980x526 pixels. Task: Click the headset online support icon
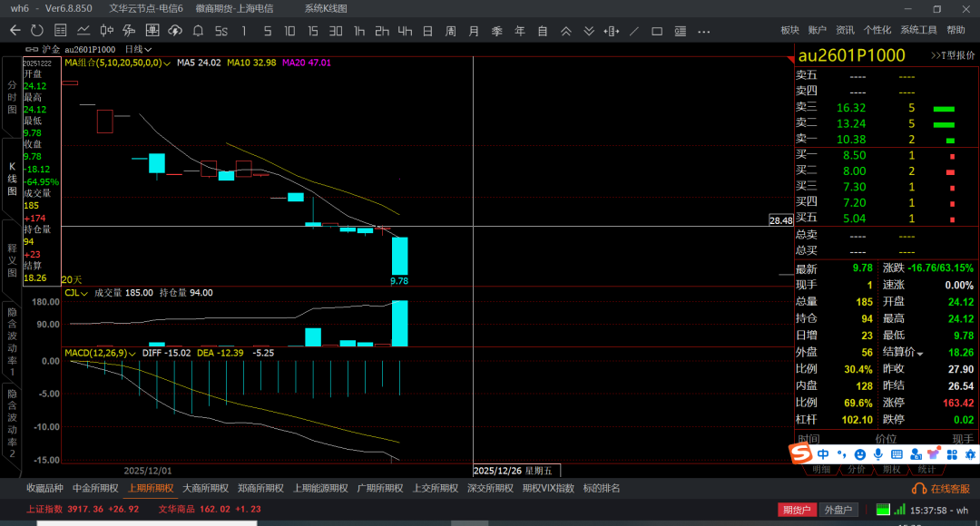918,489
